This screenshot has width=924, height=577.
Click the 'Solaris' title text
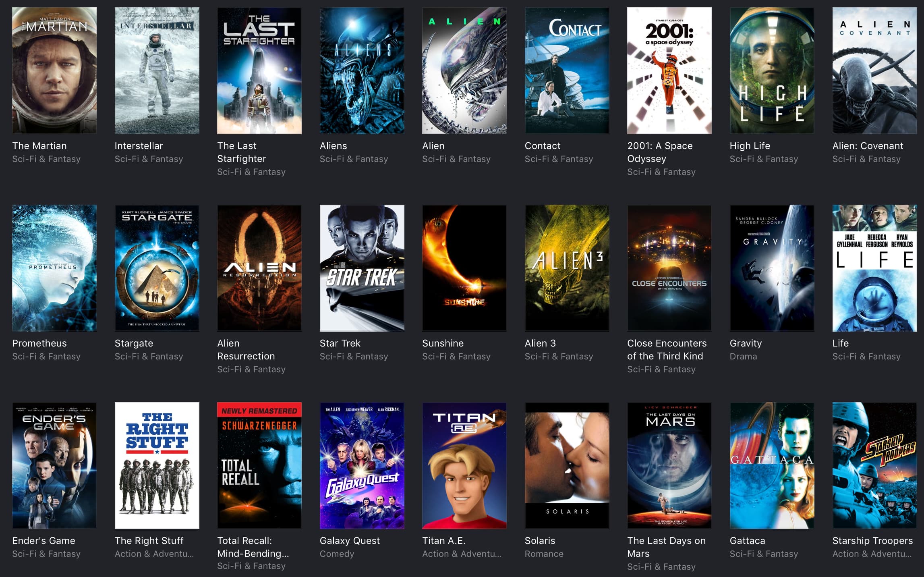point(540,541)
